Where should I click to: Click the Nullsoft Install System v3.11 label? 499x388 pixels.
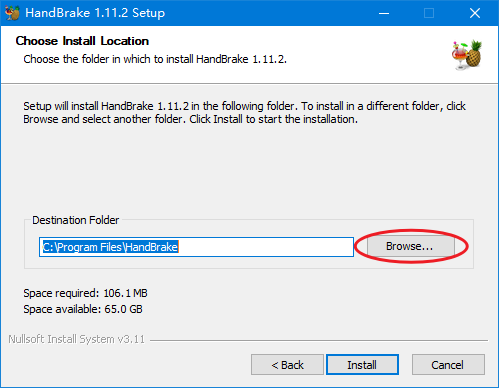(77, 339)
